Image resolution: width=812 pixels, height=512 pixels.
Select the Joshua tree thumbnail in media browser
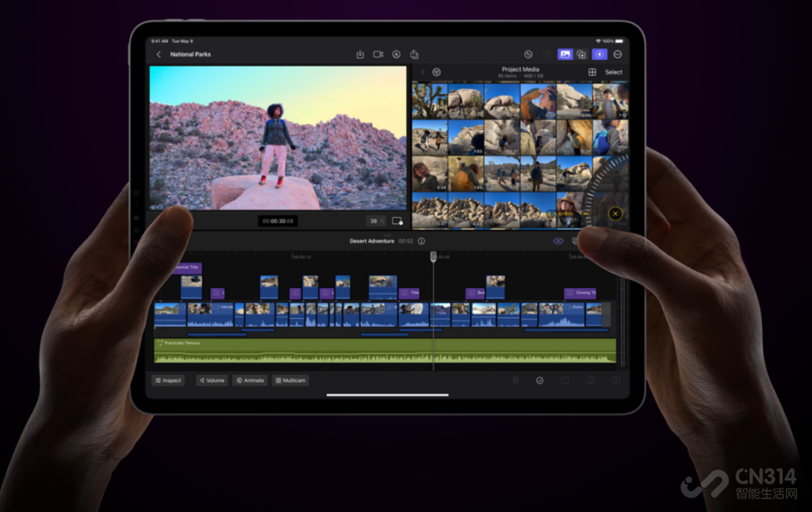[x=430, y=101]
